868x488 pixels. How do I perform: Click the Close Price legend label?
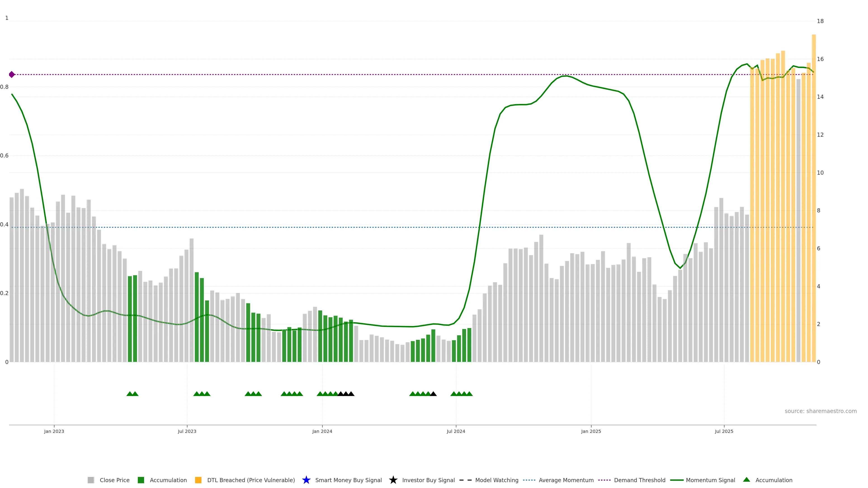[115, 480]
